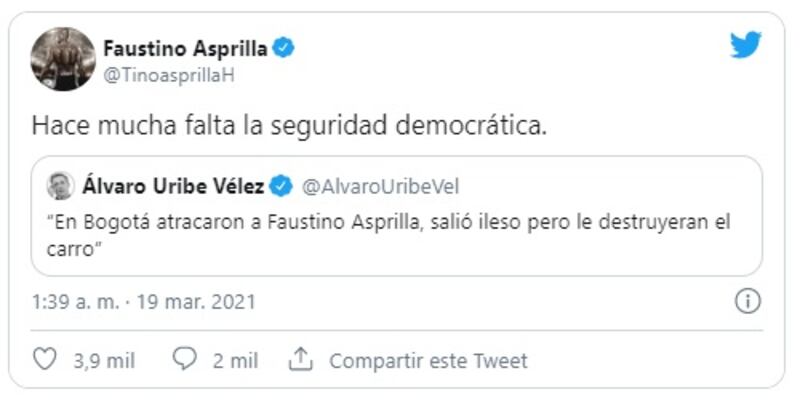The width and height of the screenshot is (800, 416).
Task: Open the @AlvaroUribeVel handle
Action: click(380, 186)
